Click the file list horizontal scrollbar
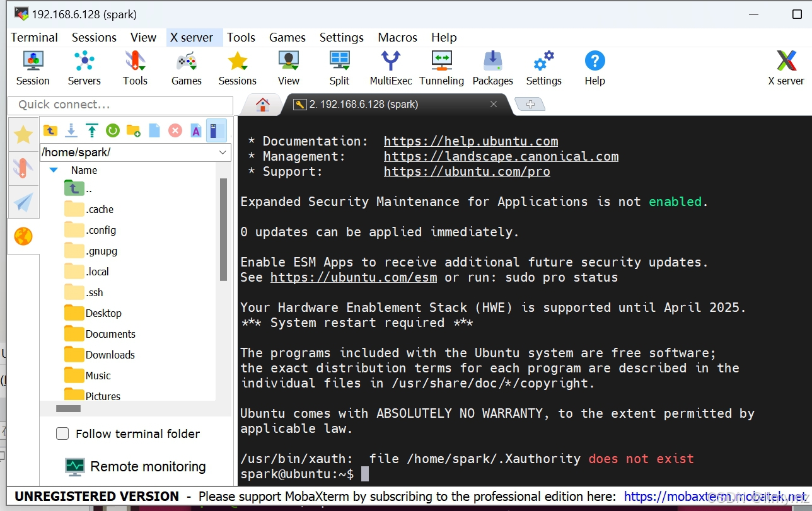 point(68,408)
